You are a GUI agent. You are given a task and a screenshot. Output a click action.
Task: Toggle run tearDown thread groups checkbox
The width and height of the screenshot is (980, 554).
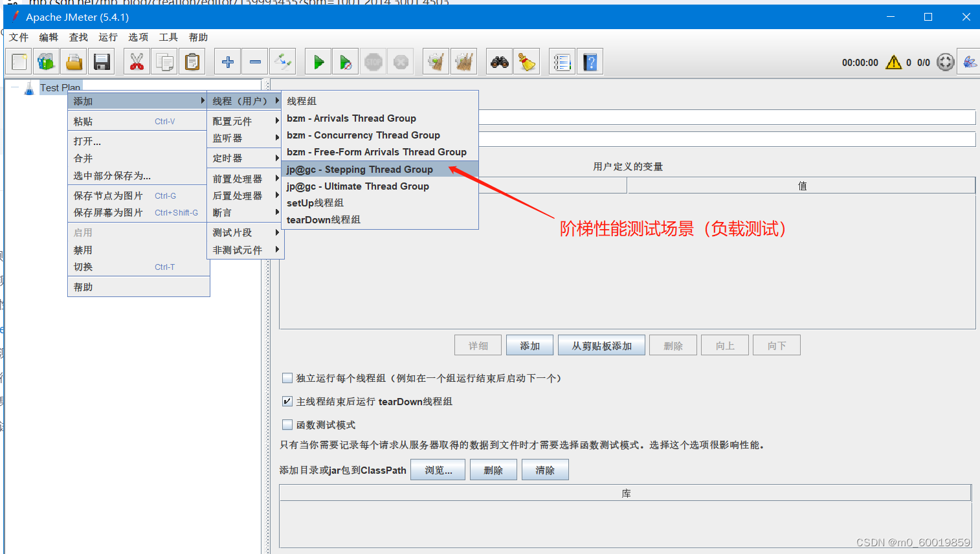point(287,401)
